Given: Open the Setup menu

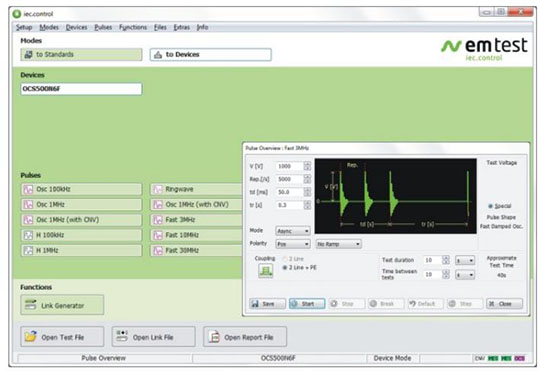Looking at the screenshot, I should [x=24, y=27].
